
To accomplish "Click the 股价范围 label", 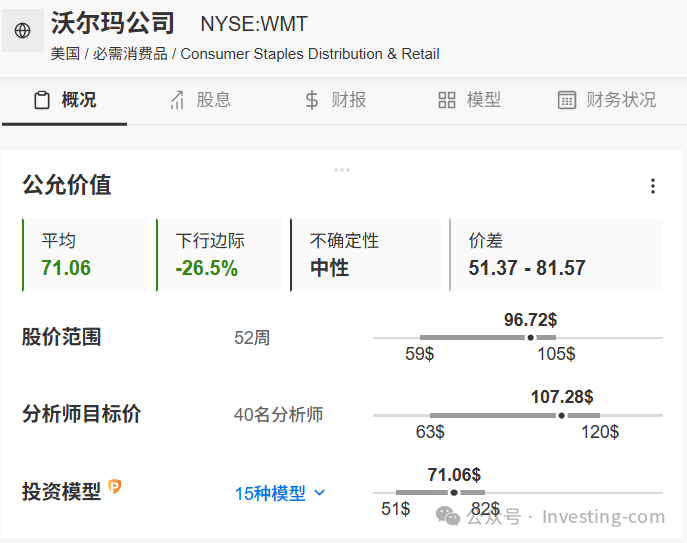I will (x=62, y=337).
